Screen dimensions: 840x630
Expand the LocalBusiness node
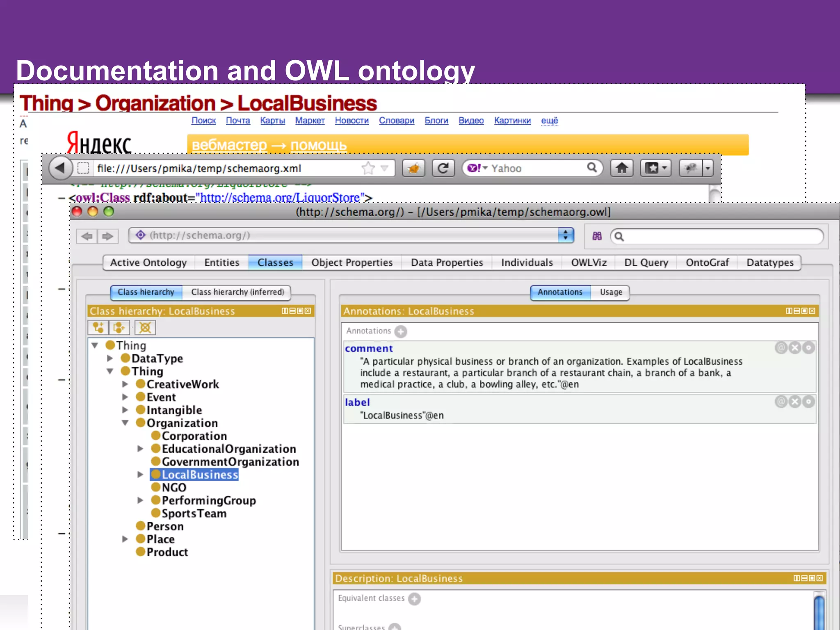tap(140, 475)
